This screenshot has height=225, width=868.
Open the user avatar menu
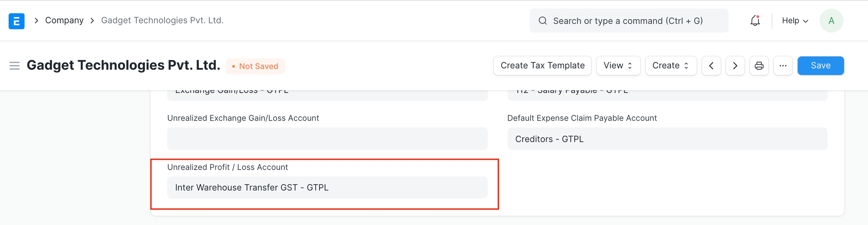[831, 21]
